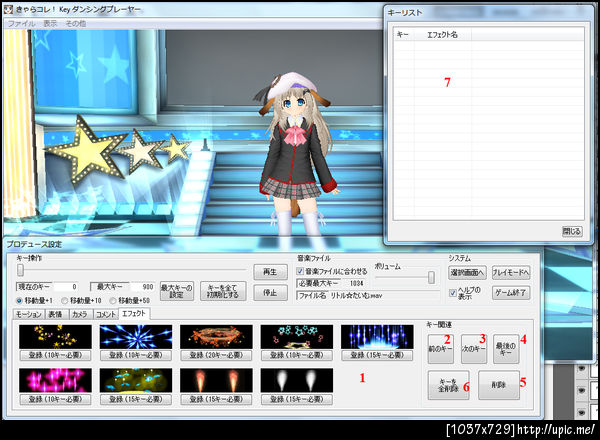
Task: Select the cyan star outlines effect thumbnail
Action: tap(297, 337)
